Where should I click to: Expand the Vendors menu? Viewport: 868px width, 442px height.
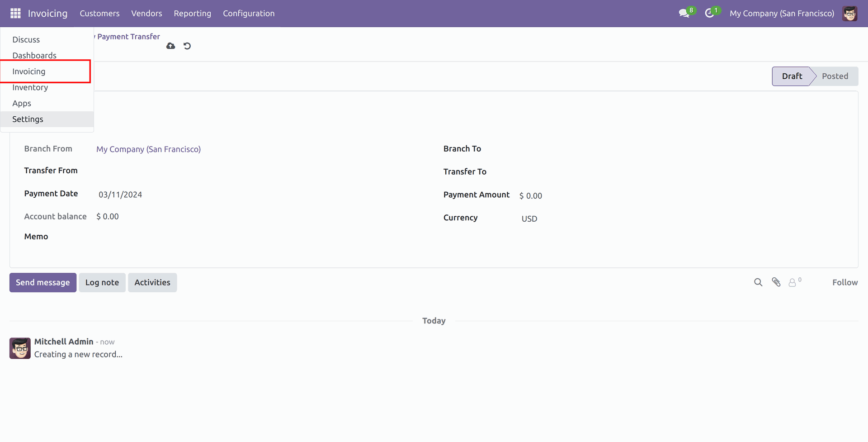[146, 14]
